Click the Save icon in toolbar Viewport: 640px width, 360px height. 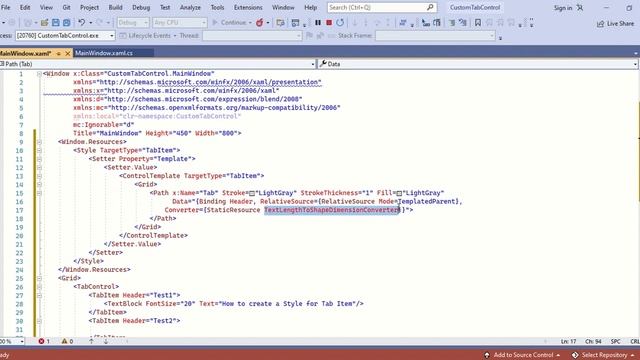click(56, 23)
